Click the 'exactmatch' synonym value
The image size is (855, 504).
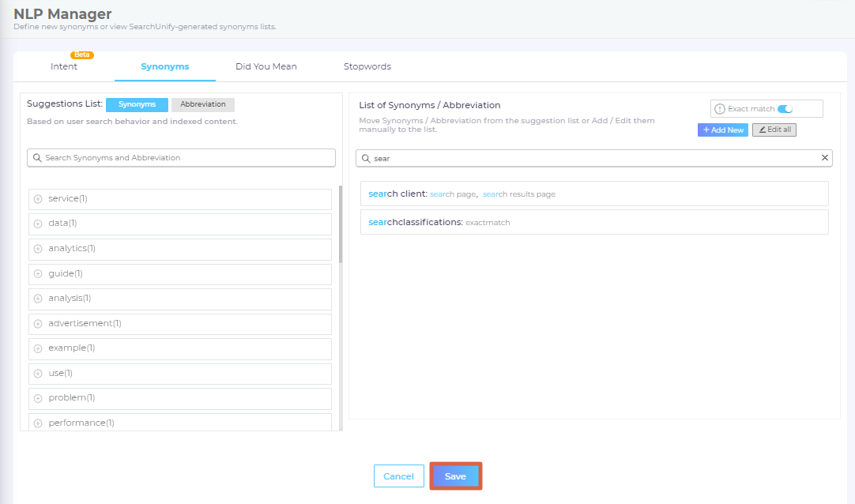tap(488, 222)
